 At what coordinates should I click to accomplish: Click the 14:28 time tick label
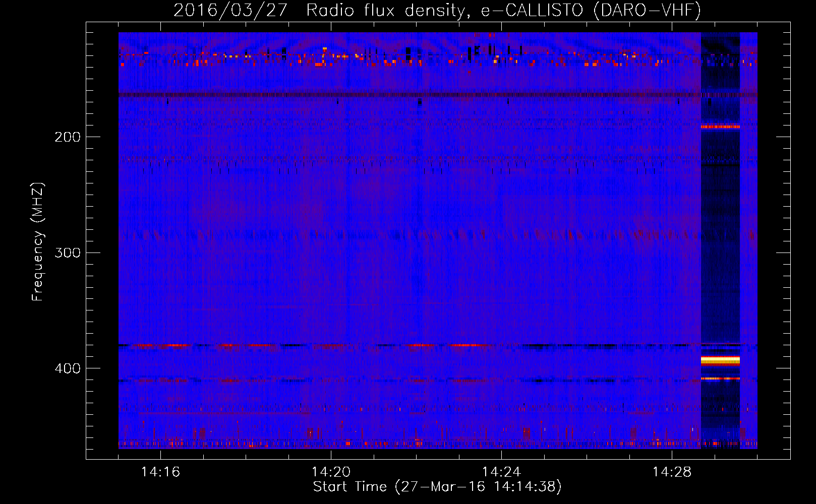pos(672,472)
